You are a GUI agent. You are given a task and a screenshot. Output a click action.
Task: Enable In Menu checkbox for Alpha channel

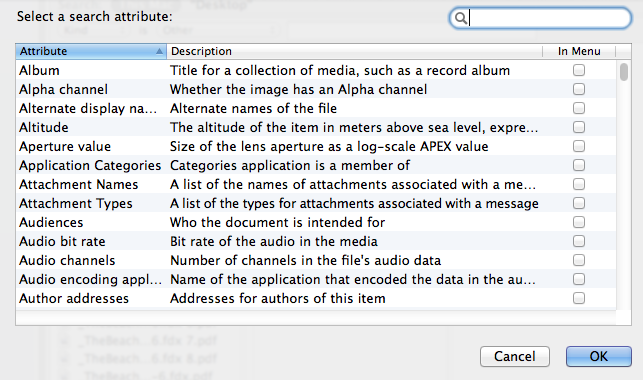pyautogui.click(x=579, y=89)
